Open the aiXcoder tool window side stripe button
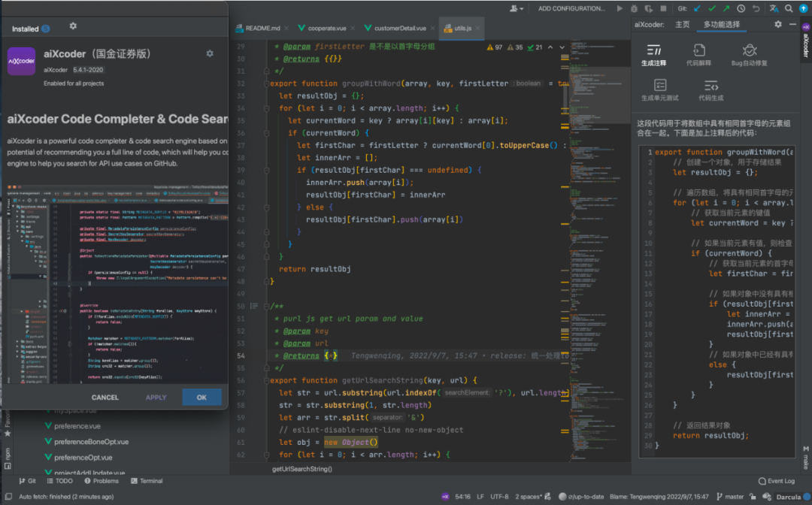The height and width of the screenshot is (505, 812). click(x=806, y=41)
